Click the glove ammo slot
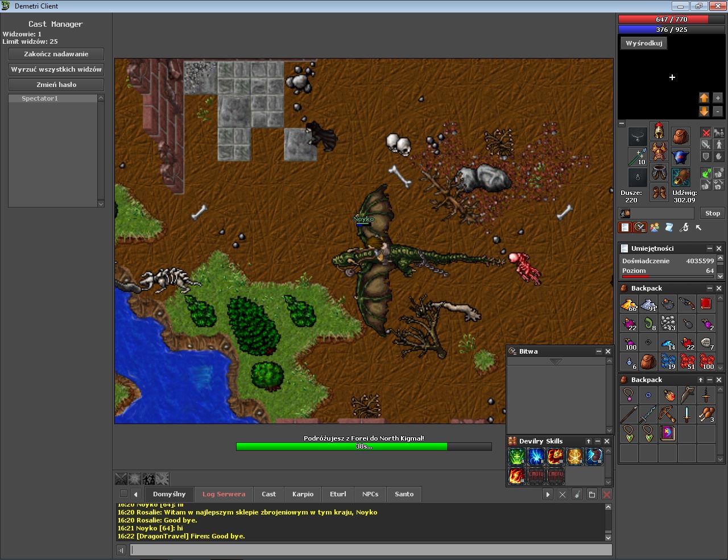The width and height of the screenshot is (728, 560). pyautogui.click(x=681, y=177)
